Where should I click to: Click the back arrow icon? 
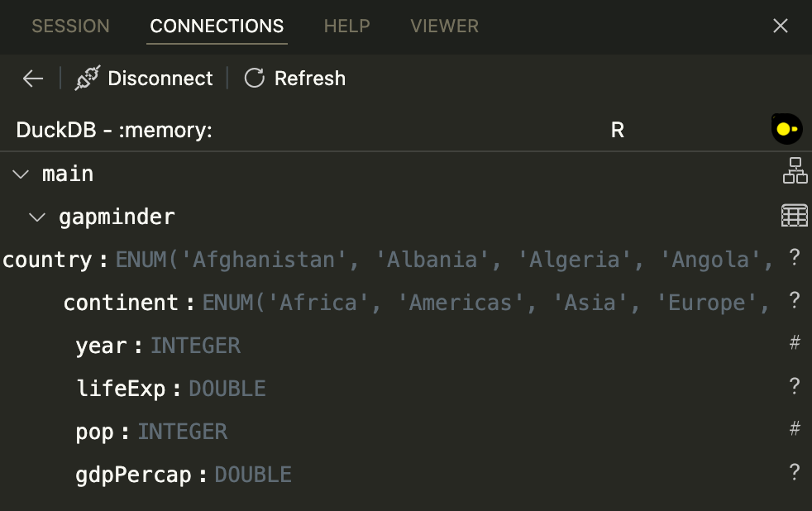32,79
